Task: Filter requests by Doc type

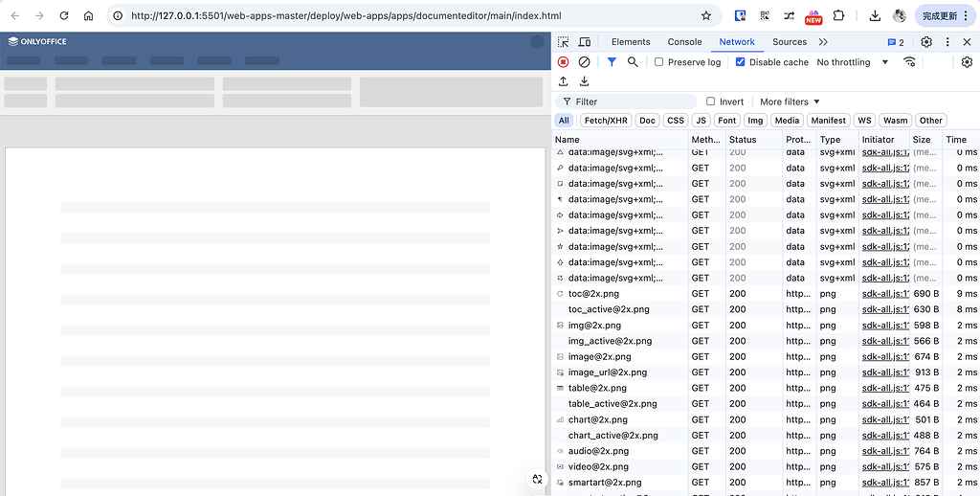Action: pos(648,120)
